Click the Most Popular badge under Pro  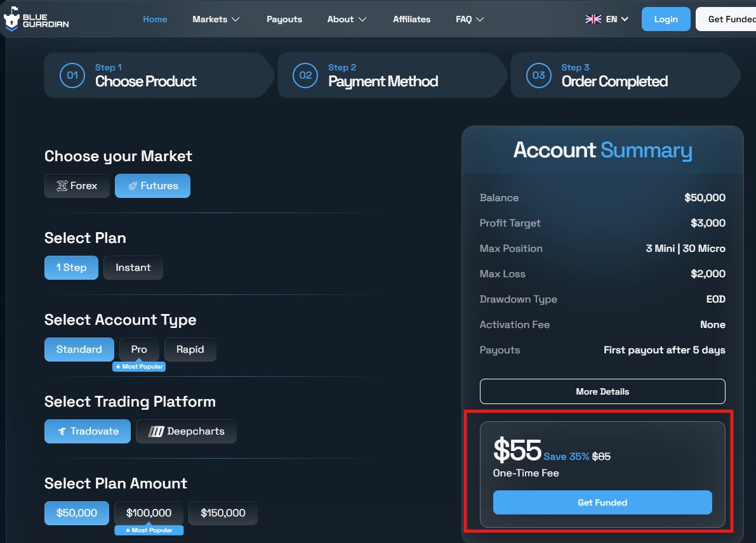click(x=139, y=367)
